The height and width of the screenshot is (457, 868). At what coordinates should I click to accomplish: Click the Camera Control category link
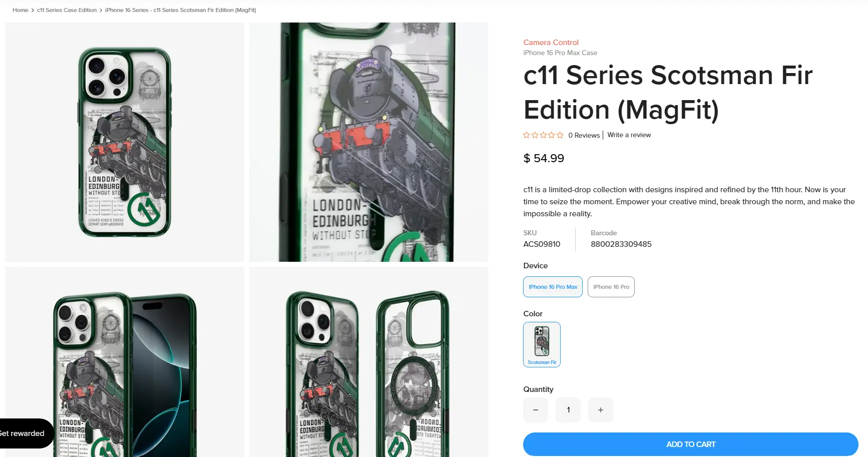tap(551, 42)
